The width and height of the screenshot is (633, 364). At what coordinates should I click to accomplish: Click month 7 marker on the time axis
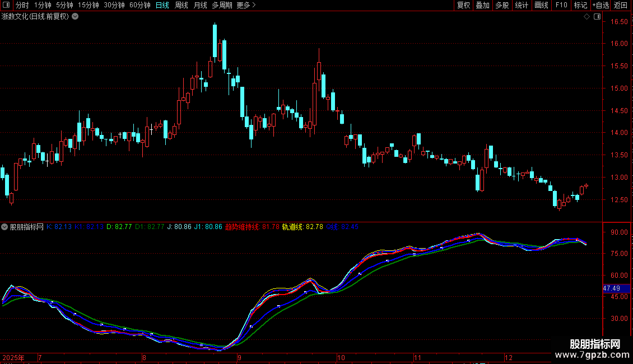click(40, 357)
